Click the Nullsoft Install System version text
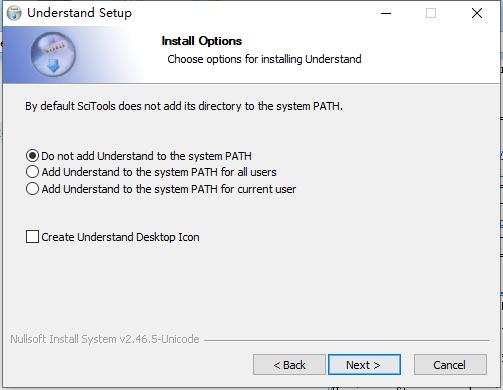 click(x=105, y=339)
